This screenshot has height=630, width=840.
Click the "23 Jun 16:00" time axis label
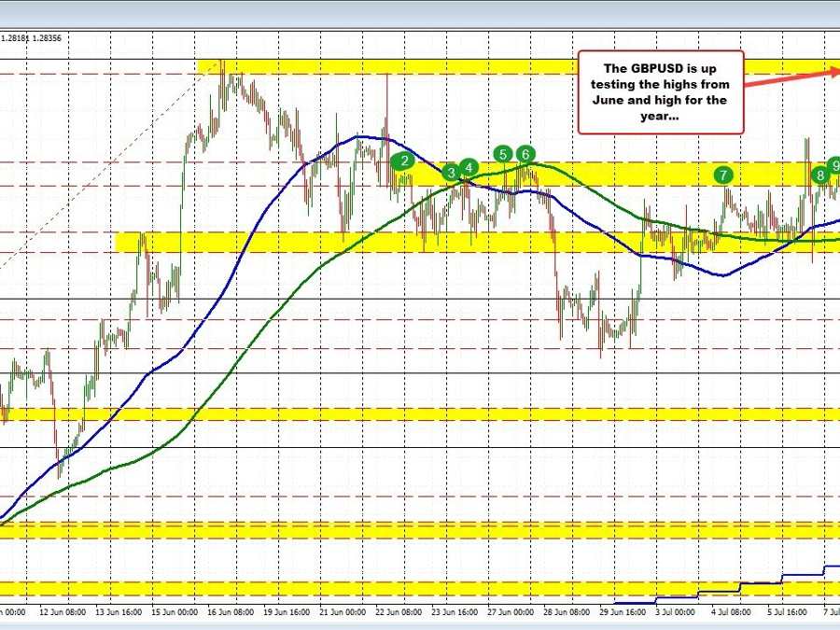point(455,611)
